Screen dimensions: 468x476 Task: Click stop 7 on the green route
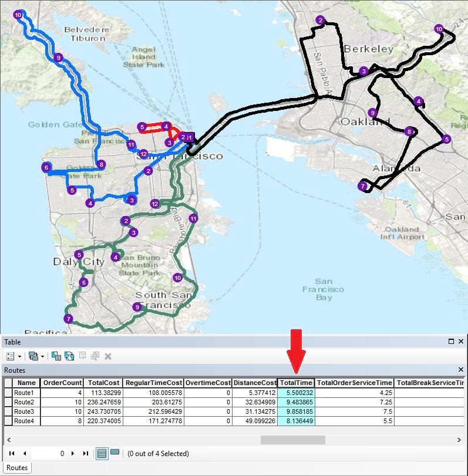[68, 319]
